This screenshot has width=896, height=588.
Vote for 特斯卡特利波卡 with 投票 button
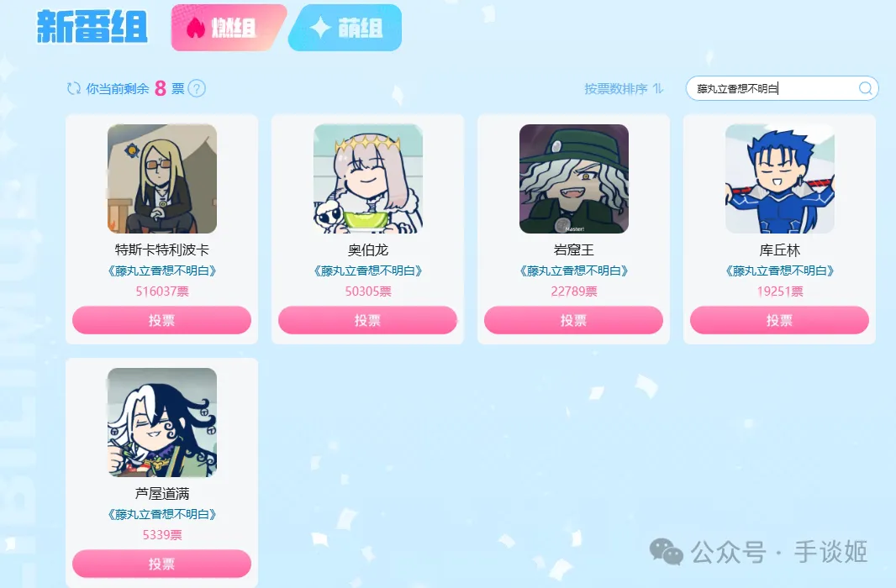[x=161, y=320]
